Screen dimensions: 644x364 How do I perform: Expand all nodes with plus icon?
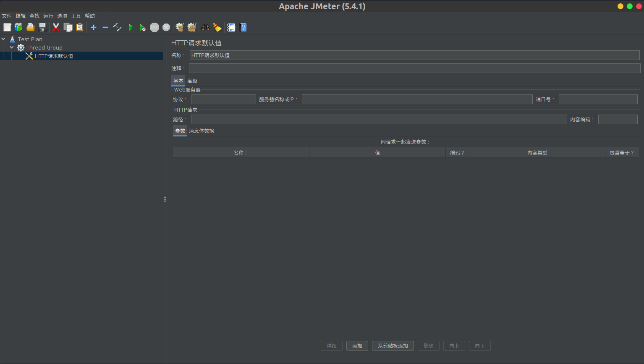click(x=94, y=27)
